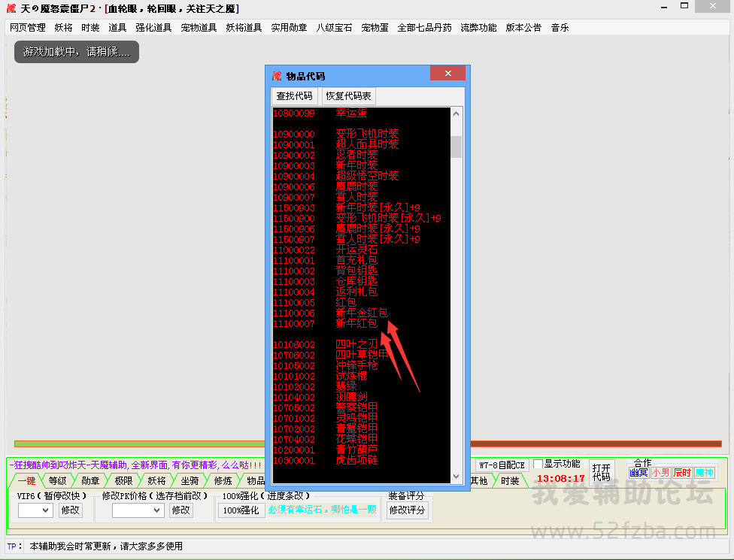Click the item code list scrollbar thumb
Image resolution: width=734 pixels, height=560 pixels.
click(x=456, y=147)
